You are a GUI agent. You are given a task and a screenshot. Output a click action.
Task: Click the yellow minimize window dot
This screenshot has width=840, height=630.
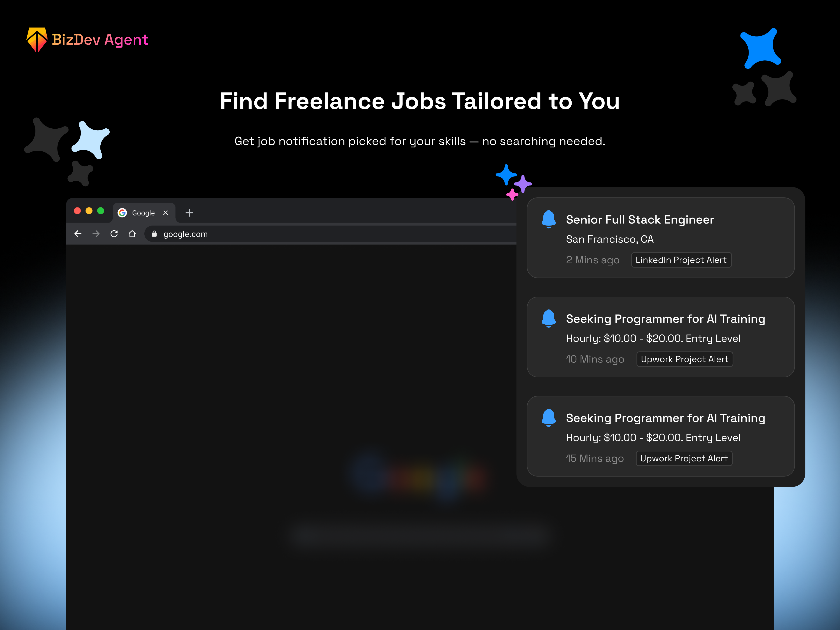(89, 211)
